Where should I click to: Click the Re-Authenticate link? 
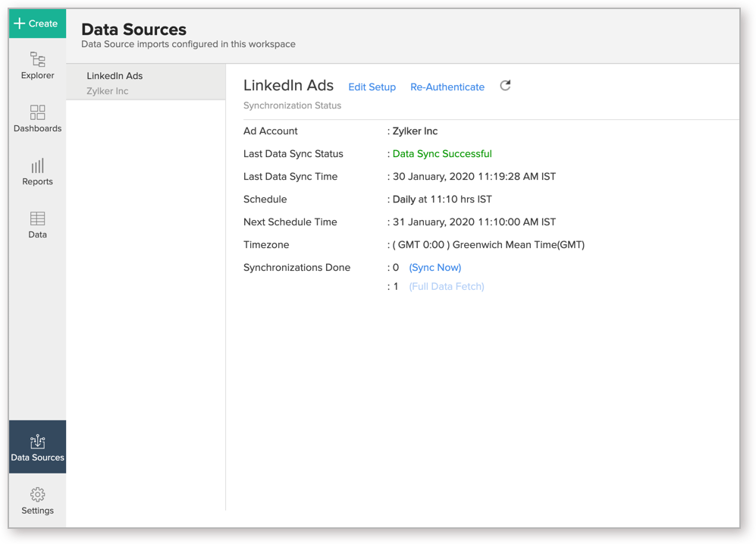pos(447,86)
